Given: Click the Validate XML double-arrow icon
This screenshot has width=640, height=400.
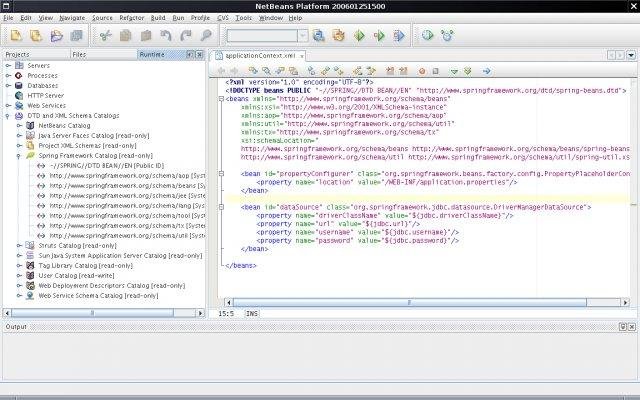Looking at the screenshot, I should [468, 71].
